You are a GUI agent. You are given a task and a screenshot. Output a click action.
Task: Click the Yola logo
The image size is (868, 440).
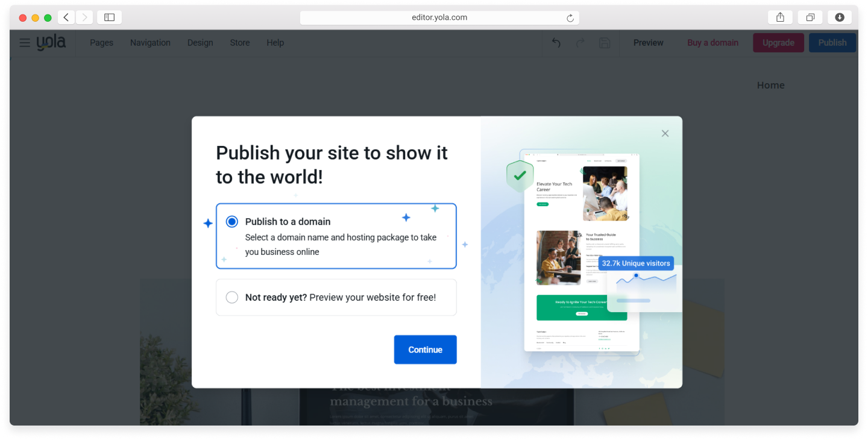coord(51,43)
